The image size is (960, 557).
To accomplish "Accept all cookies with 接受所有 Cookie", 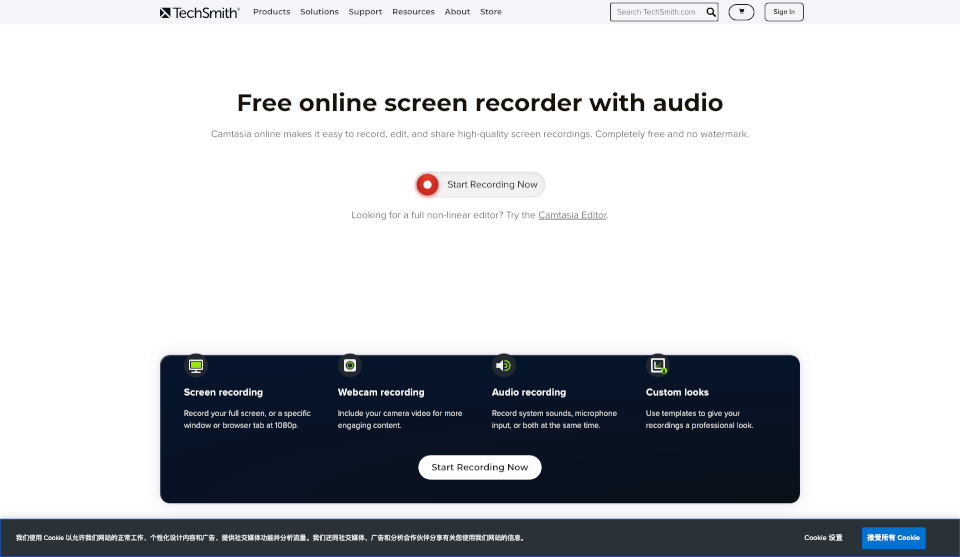I will (x=893, y=537).
